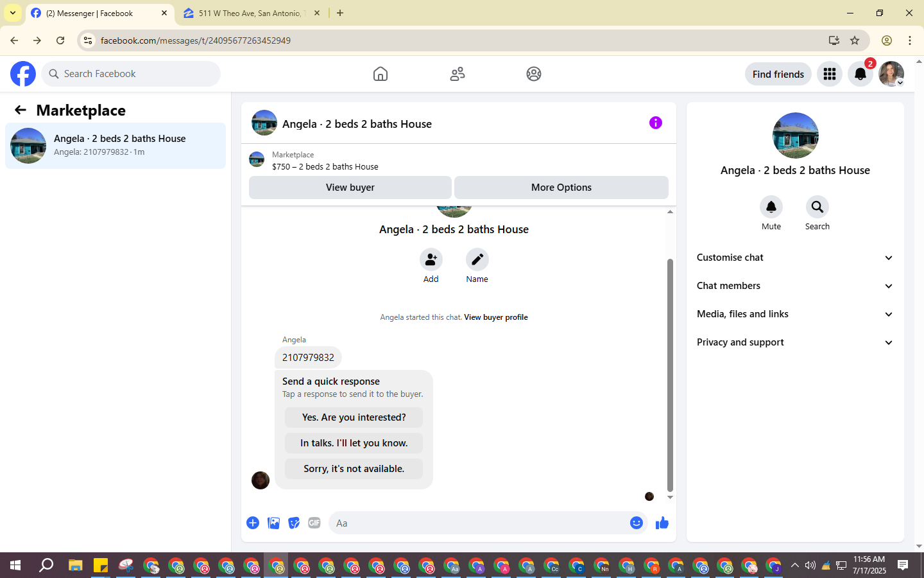The width and height of the screenshot is (924, 578).
Task: Open more actions plus icon in composer
Action: coord(253,523)
